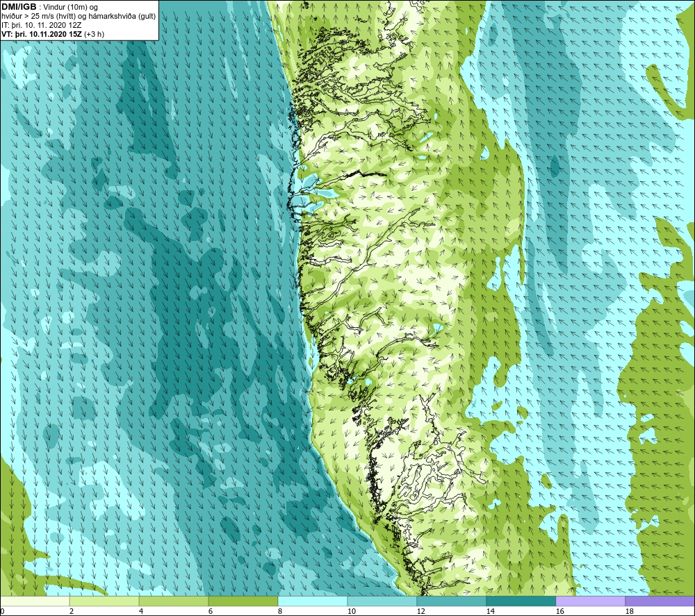Screen dimensions: 695x616
Task: Click the 4–6 m/s green swatch
Action: (x=174, y=601)
